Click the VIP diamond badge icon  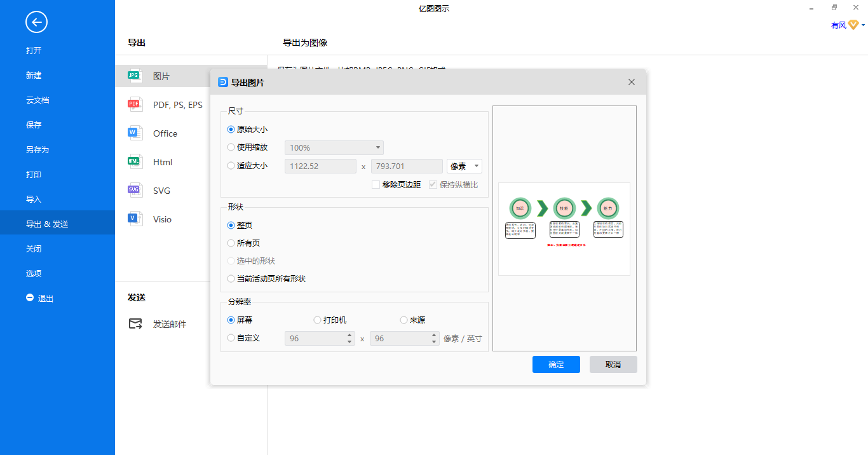[853, 25]
